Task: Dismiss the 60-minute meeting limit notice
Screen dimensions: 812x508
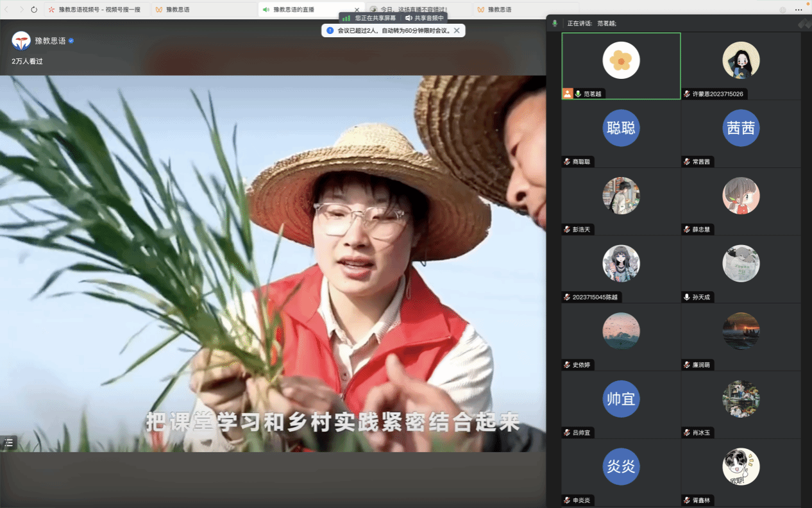Action: pos(457,30)
